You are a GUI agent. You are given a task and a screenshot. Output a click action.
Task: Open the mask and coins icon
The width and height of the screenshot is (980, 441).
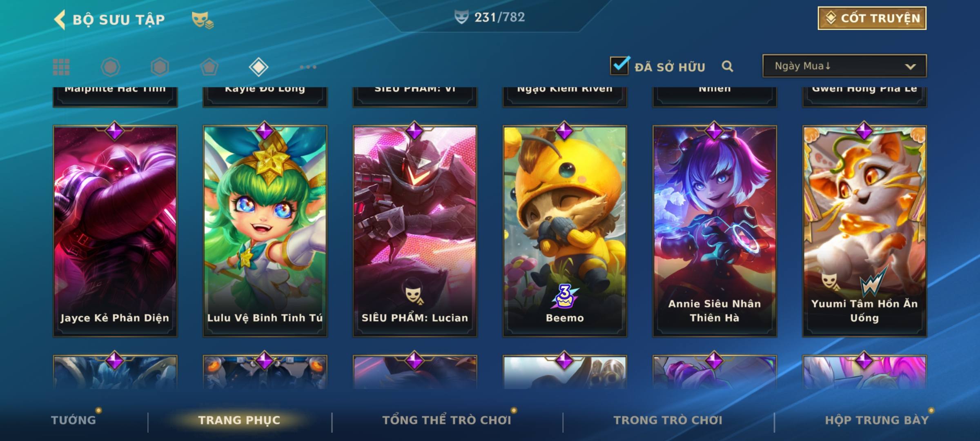pos(203,20)
